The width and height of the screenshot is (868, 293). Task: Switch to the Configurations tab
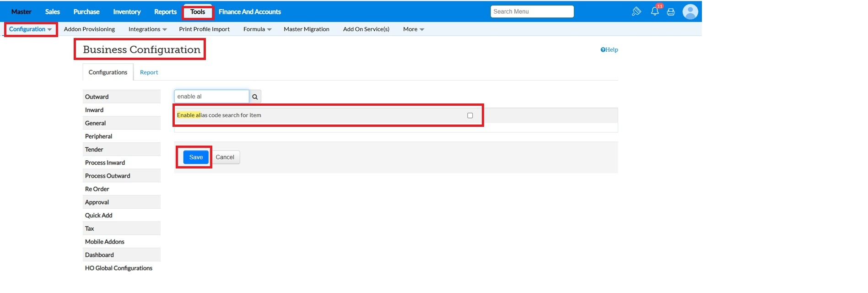tap(108, 72)
